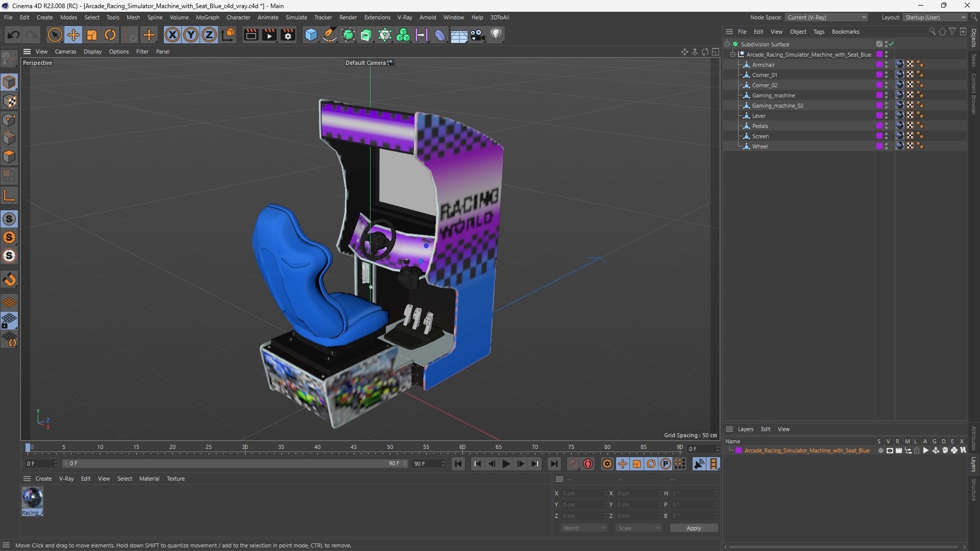
Task: Open the Layout dropdown
Action: pyautogui.click(x=935, y=17)
